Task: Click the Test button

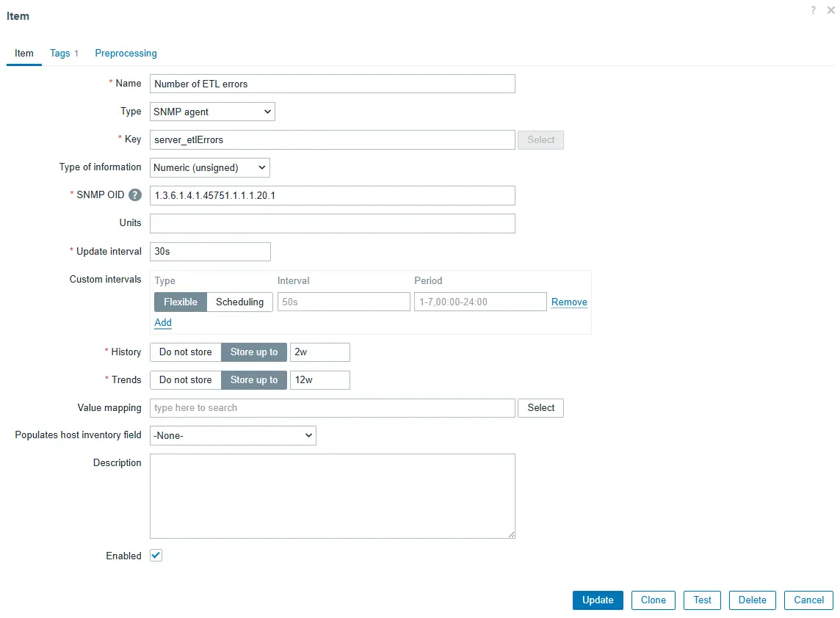Action: point(702,600)
